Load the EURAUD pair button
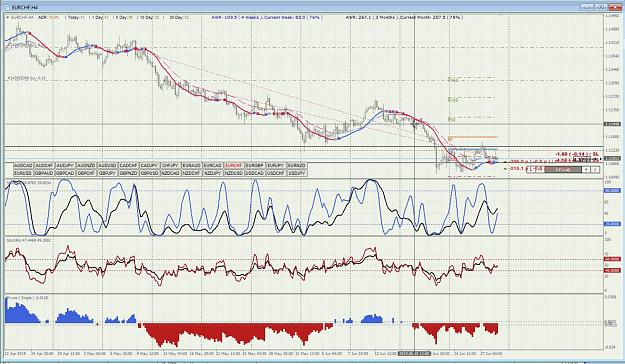The height and width of the screenshot is (364, 625). tap(192, 165)
